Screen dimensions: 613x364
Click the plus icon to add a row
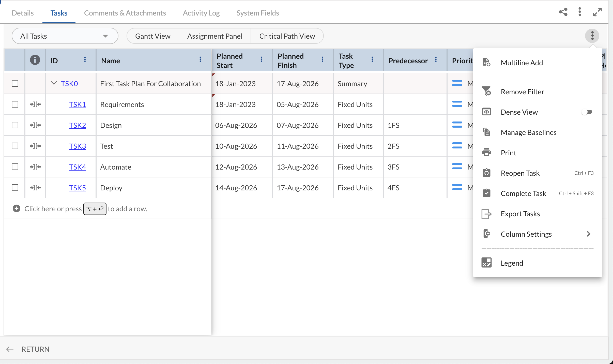[x=17, y=209]
